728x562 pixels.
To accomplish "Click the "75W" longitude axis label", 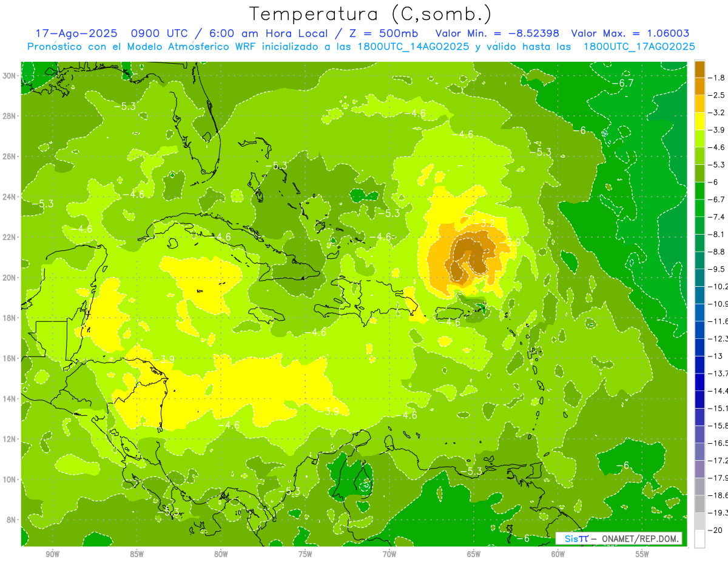I will pos(305,554).
